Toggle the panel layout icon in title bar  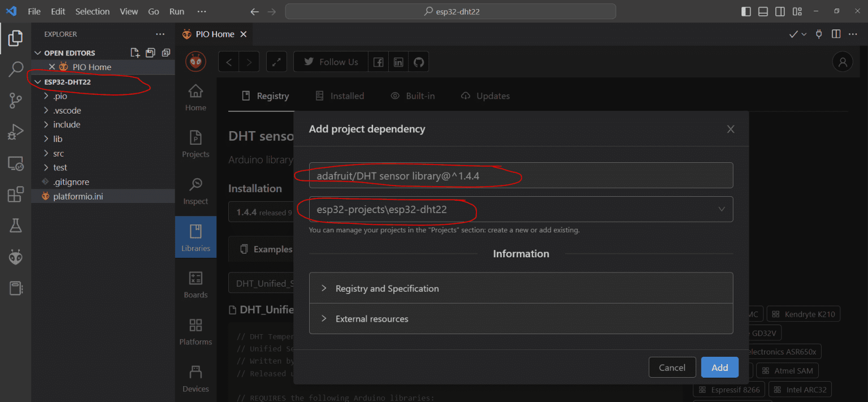point(763,11)
